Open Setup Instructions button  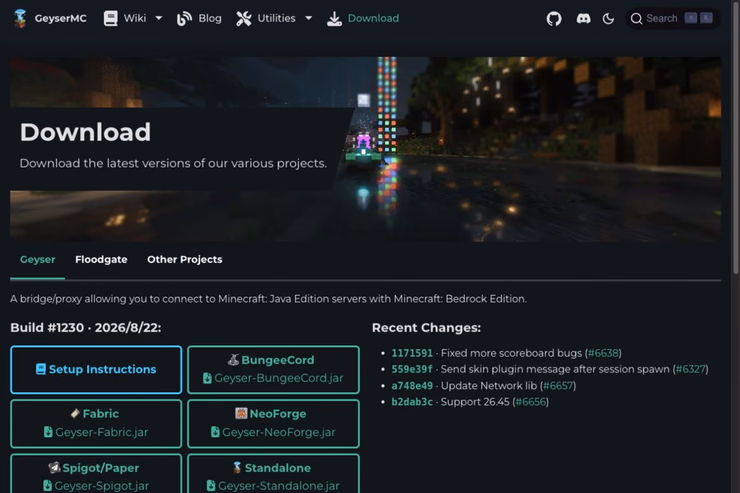tap(96, 369)
